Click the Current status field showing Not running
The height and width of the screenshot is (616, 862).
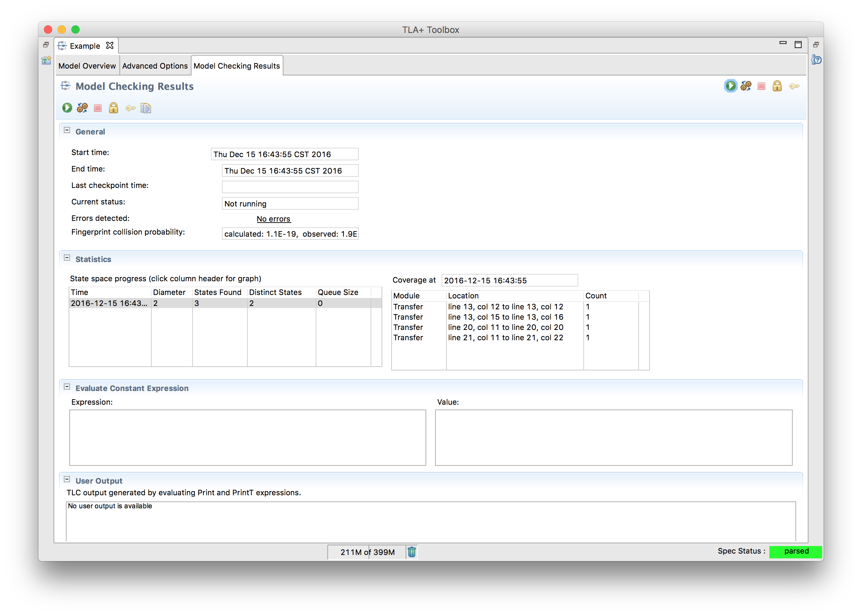(290, 204)
